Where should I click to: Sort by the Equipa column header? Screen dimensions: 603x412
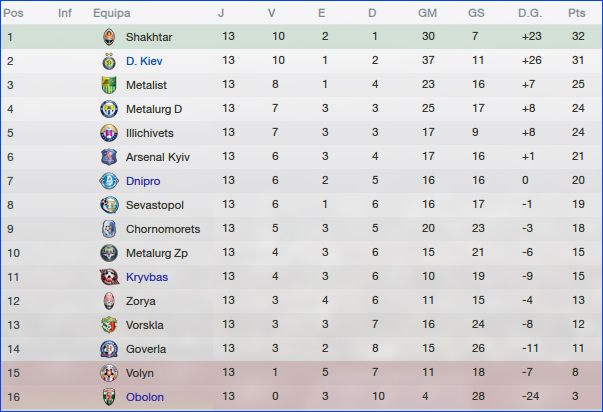(110, 13)
